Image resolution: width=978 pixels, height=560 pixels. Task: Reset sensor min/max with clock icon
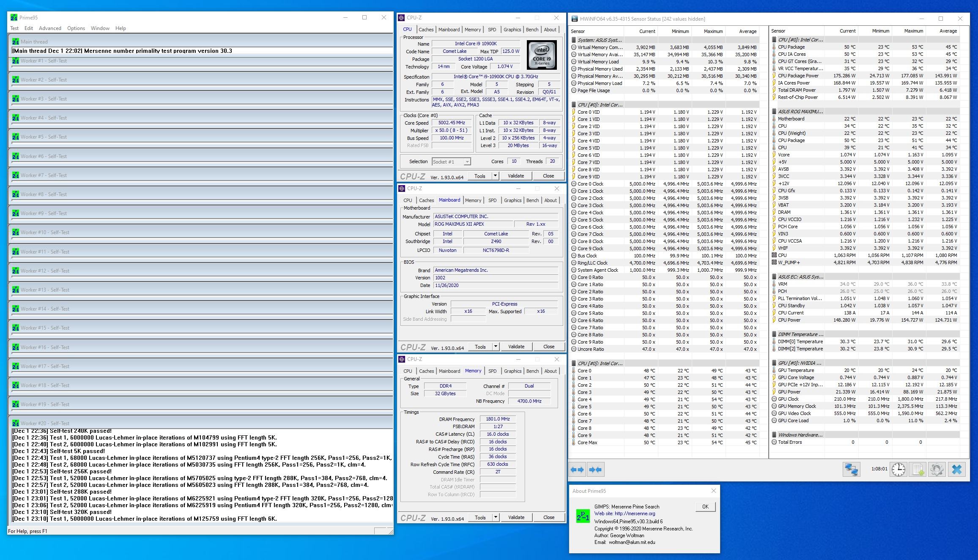pos(898,470)
